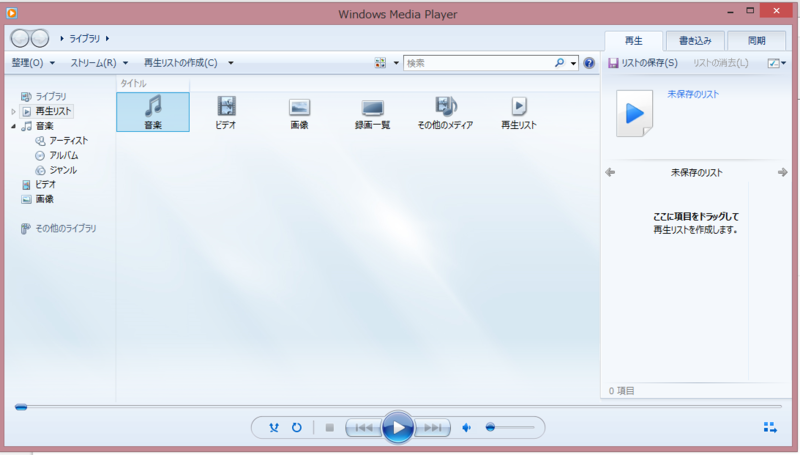The height and width of the screenshot is (455, 800).
Task: Go to next list with the right arrow
Action: tap(782, 172)
